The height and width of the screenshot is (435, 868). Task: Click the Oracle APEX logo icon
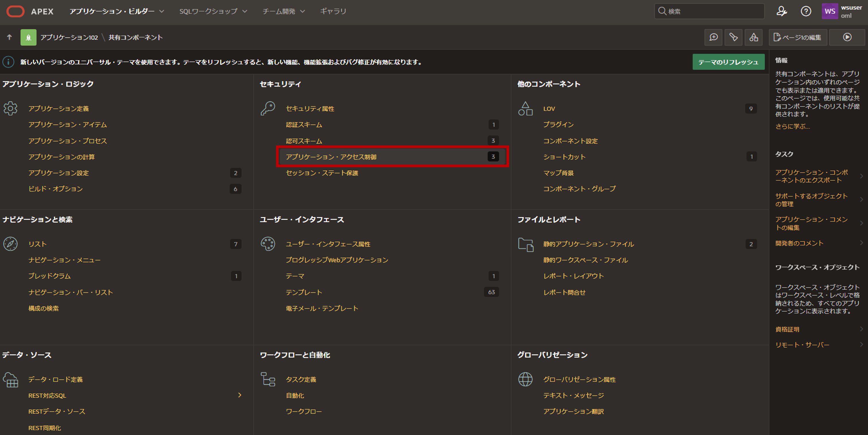(15, 11)
